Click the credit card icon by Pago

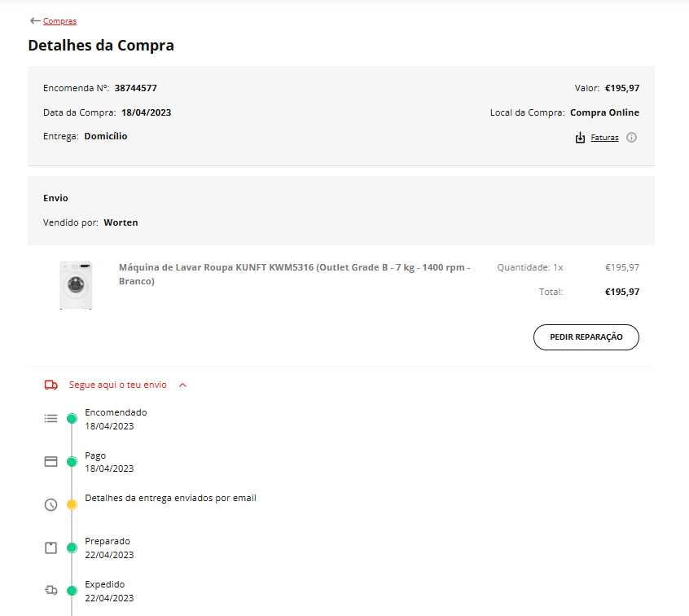(x=50, y=461)
